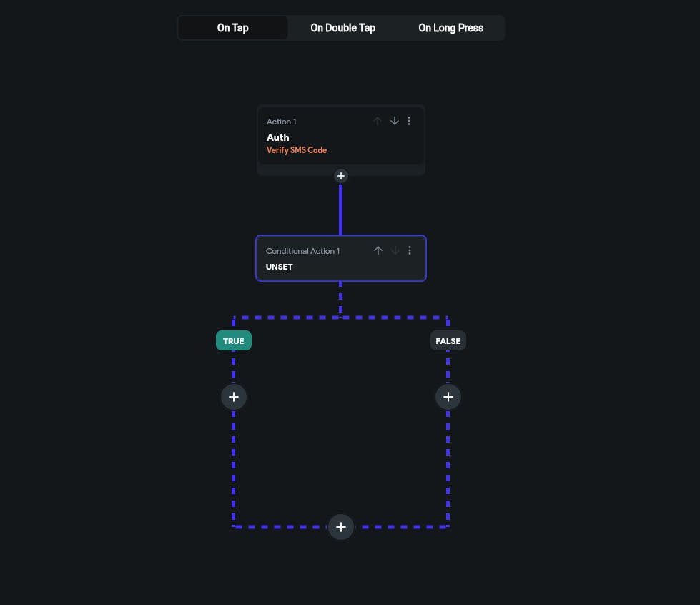Click the Verify SMS Code text
This screenshot has height=605, width=700.
[x=297, y=150]
